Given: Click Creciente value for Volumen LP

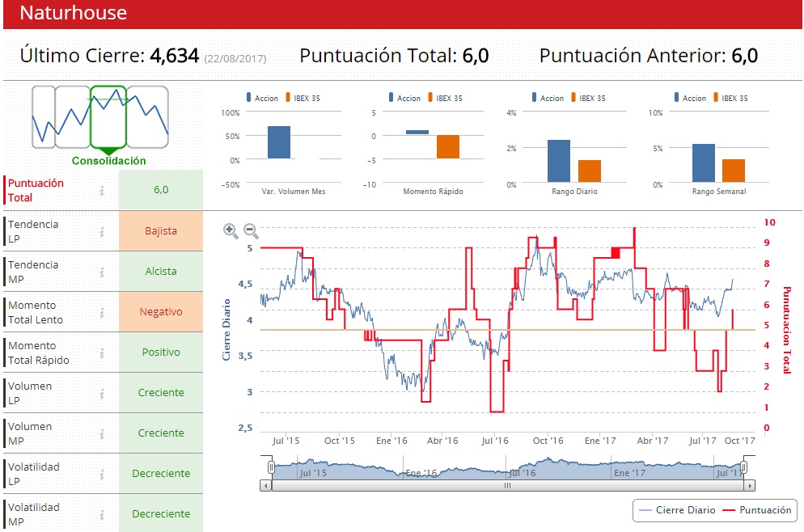Looking at the screenshot, I should click(x=161, y=393).
